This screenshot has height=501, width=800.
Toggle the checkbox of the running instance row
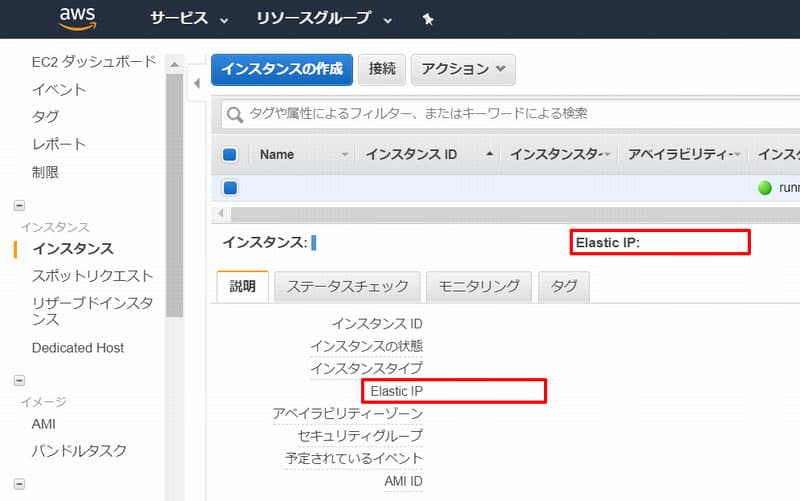click(230, 188)
